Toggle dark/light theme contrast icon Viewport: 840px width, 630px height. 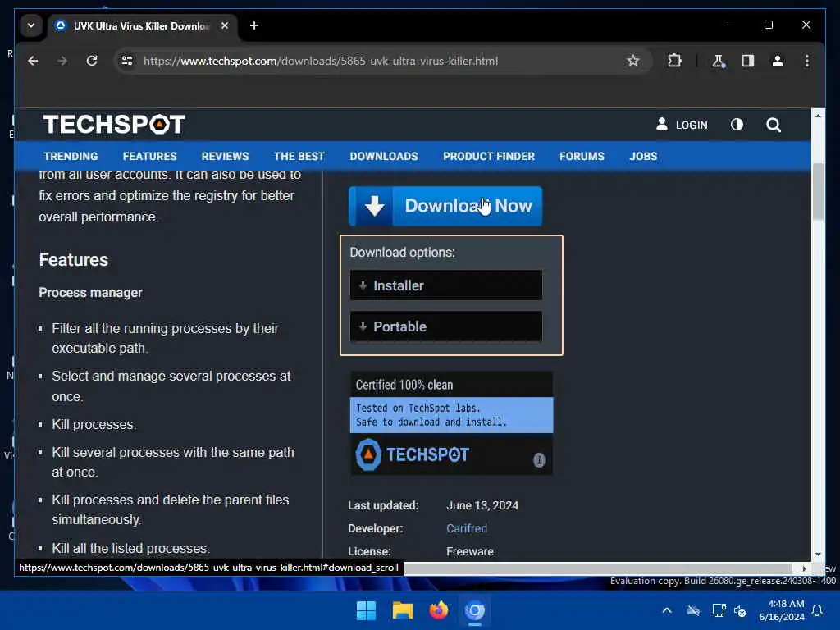click(x=737, y=125)
